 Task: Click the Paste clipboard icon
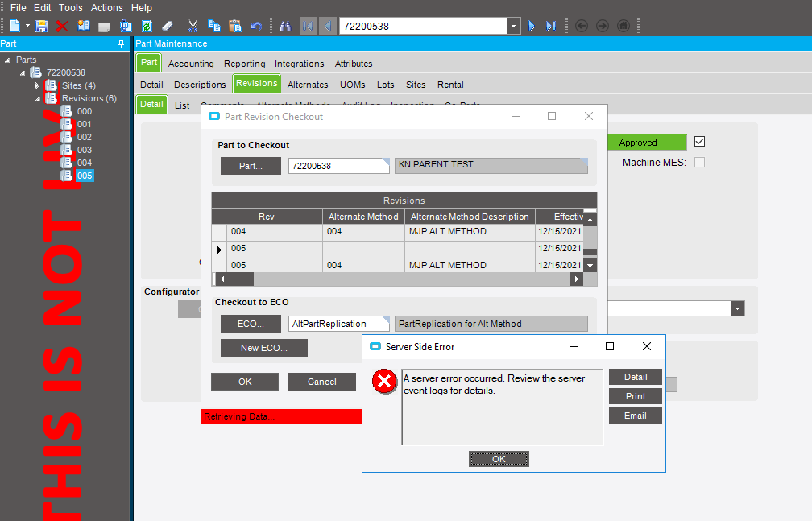(235, 26)
